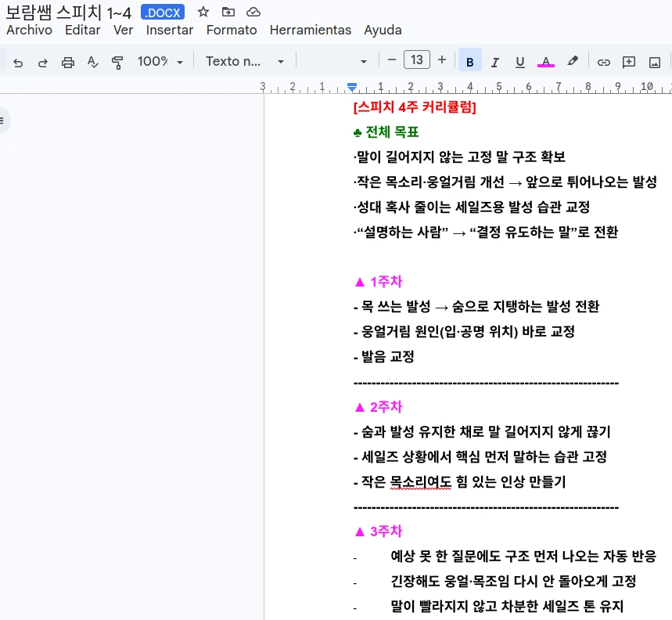Image resolution: width=672 pixels, height=620 pixels.
Task: Open highlight color pen icon
Action: pyautogui.click(x=572, y=61)
